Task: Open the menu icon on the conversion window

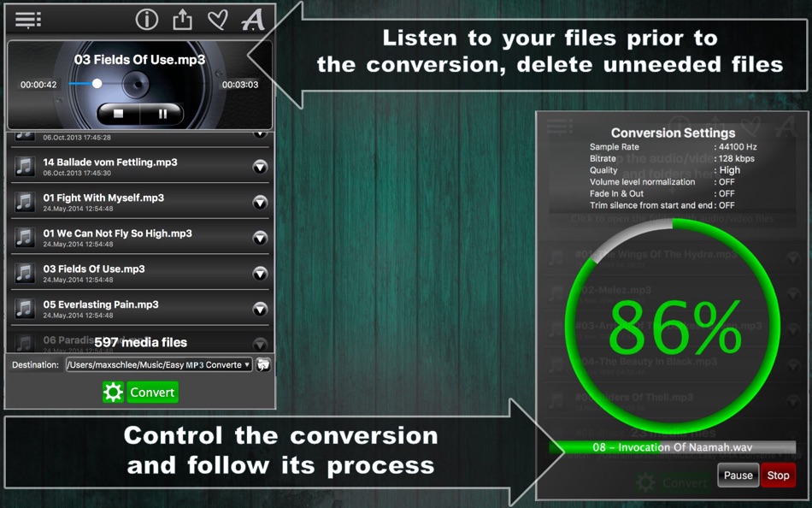Action: 560,125
